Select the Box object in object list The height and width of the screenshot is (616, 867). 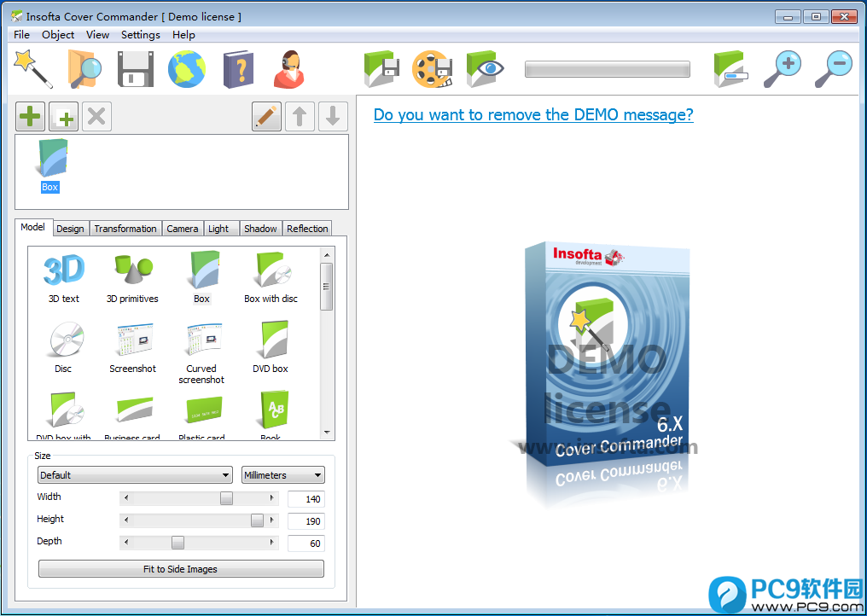coord(50,166)
